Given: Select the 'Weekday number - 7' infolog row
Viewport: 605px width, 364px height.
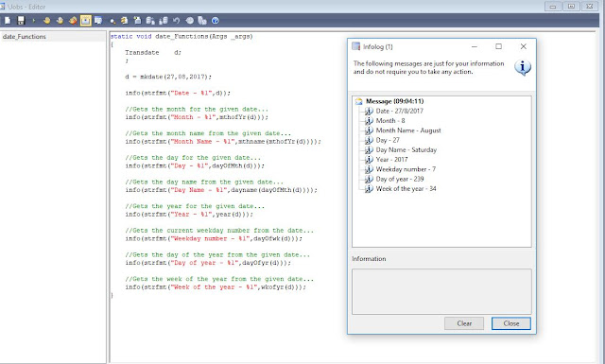Looking at the screenshot, I should pyautogui.click(x=406, y=169).
